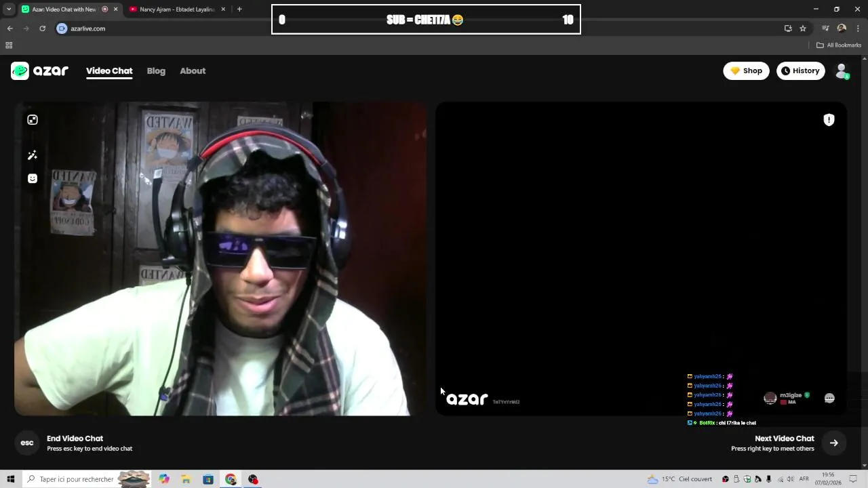The image size is (868, 488).
Task: Click the Azar logo in the header
Action: (x=39, y=70)
